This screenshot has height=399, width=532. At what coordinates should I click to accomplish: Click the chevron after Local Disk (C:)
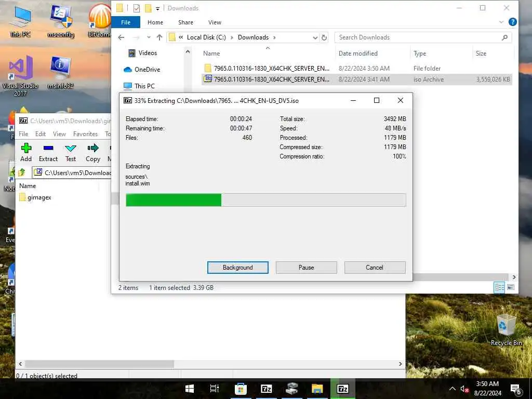(x=232, y=37)
